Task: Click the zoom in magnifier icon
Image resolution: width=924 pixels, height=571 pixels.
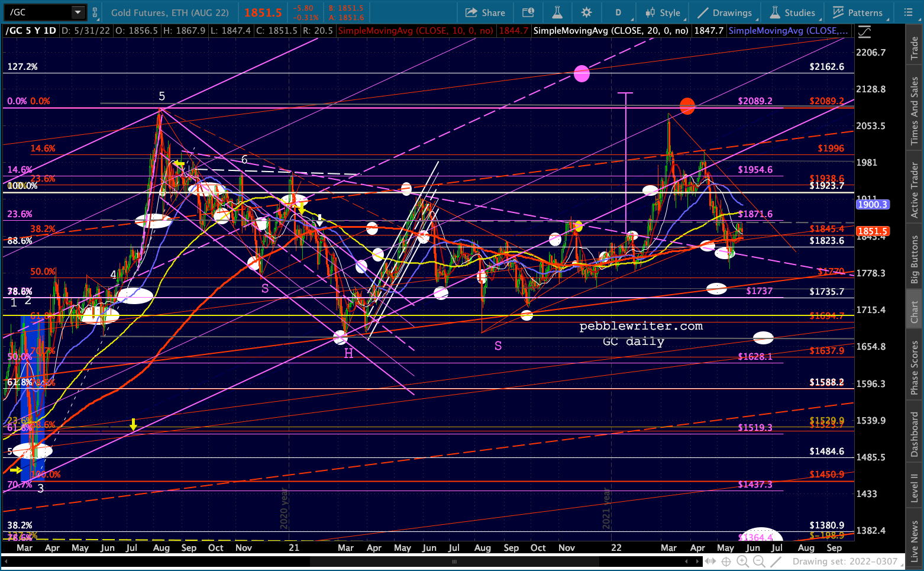Action: click(743, 562)
